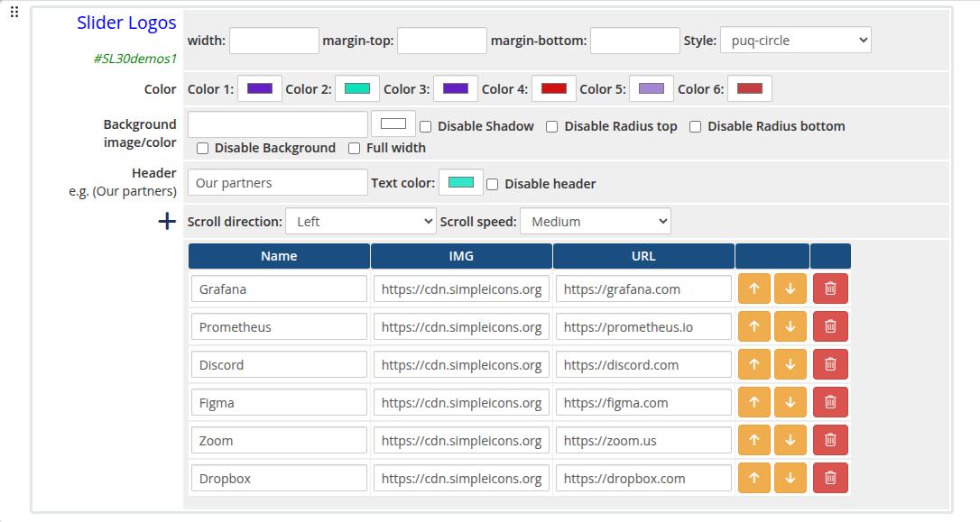Check the Disable Background option
The image size is (980, 522).
click(202, 148)
